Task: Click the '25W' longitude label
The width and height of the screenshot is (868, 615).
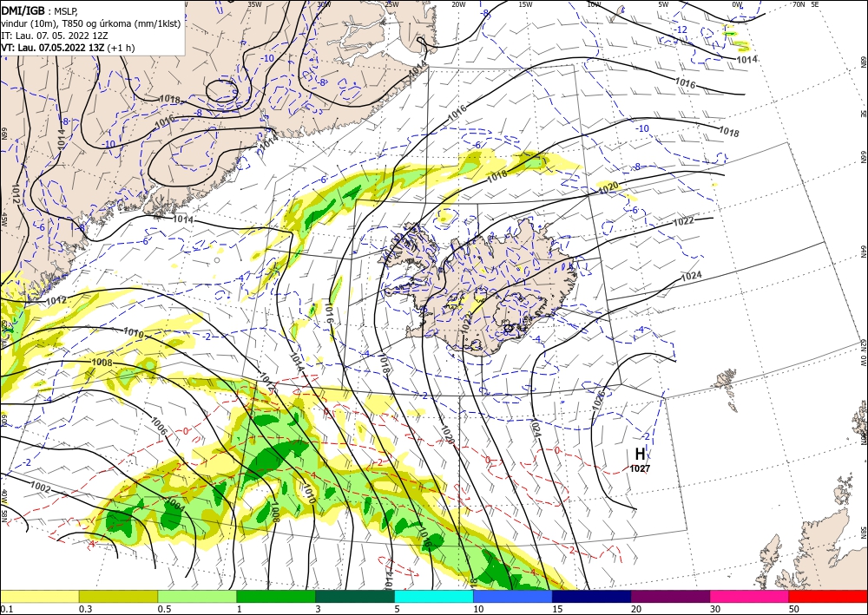Action: tap(391, 4)
